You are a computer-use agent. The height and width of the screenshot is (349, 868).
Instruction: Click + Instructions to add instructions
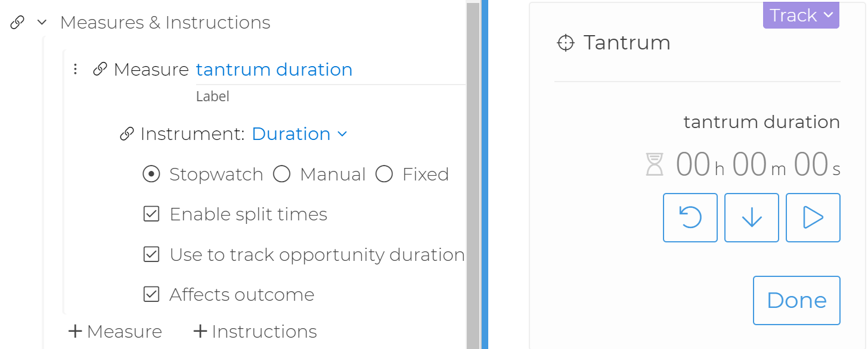255,331
